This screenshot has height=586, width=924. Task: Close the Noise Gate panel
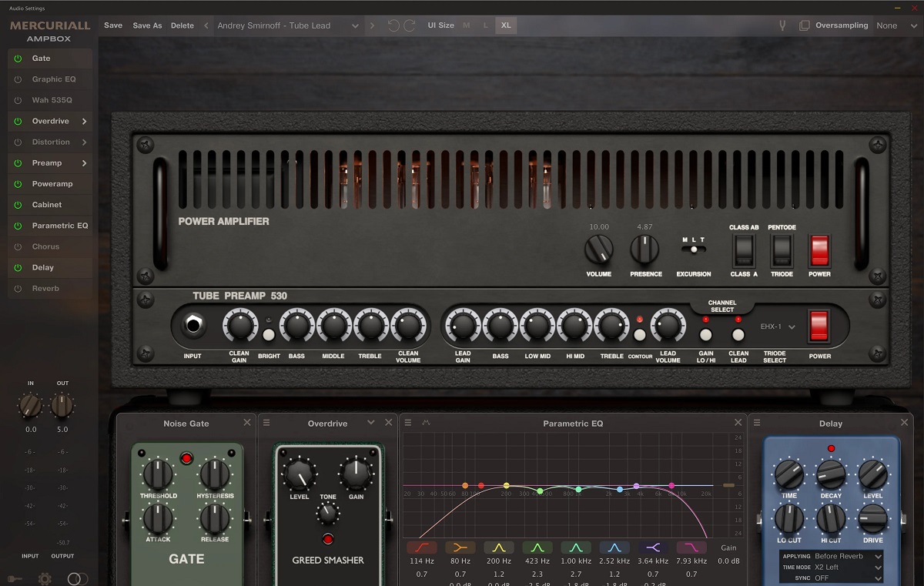click(x=247, y=423)
